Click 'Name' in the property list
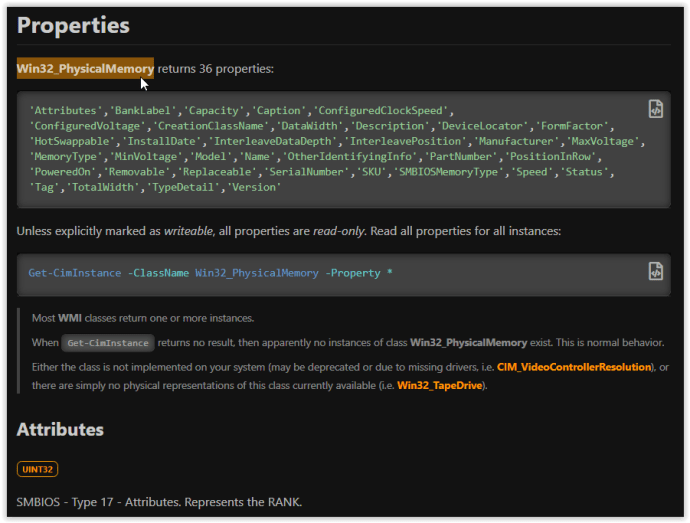 click(x=257, y=157)
